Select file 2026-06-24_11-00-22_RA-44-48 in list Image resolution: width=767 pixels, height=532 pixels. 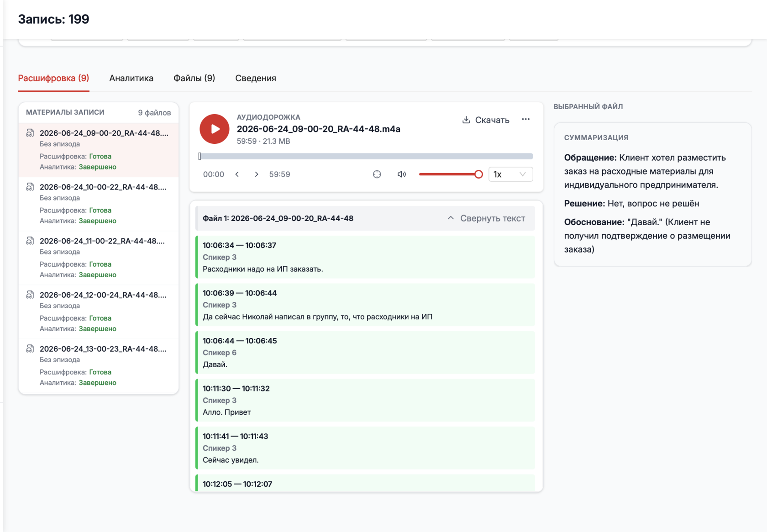pos(99,258)
